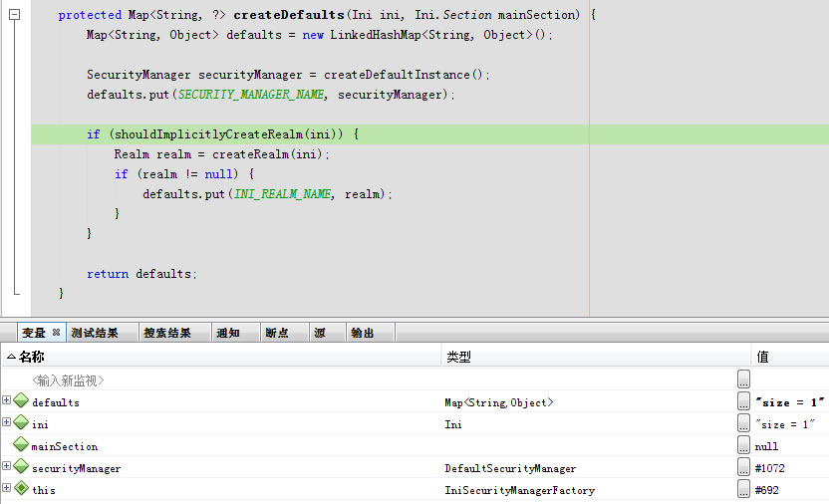829x504 pixels.
Task: Expand the ini variable node
Action: coord(6,421)
